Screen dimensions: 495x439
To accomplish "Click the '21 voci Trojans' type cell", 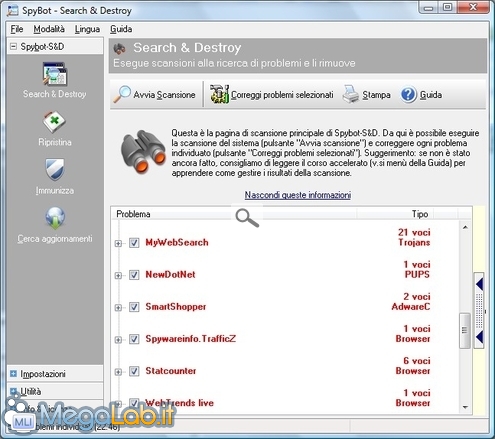I will pos(414,237).
